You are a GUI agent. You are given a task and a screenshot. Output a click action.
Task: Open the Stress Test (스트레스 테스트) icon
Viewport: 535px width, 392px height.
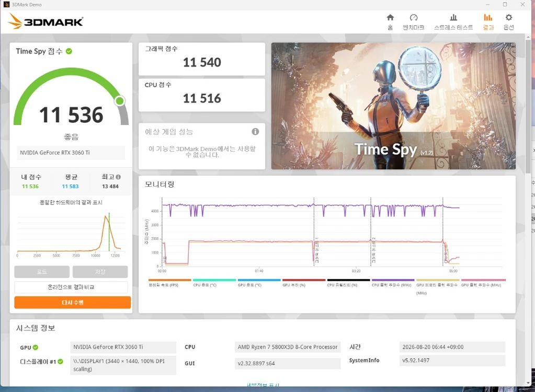453,21
